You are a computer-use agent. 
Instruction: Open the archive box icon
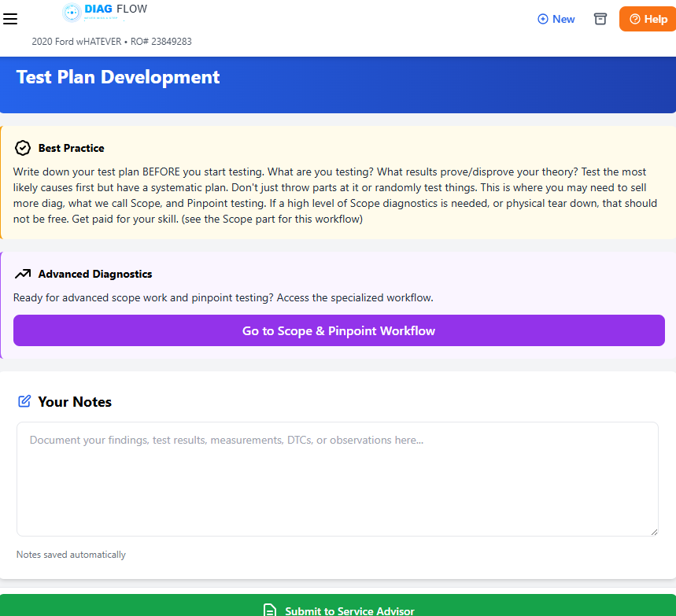point(600,19)
